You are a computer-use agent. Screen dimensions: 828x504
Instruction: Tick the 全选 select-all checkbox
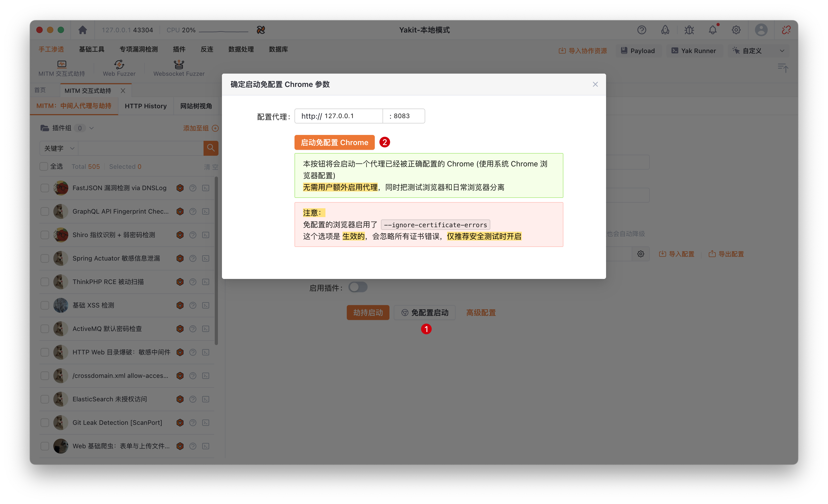[44, 166]
